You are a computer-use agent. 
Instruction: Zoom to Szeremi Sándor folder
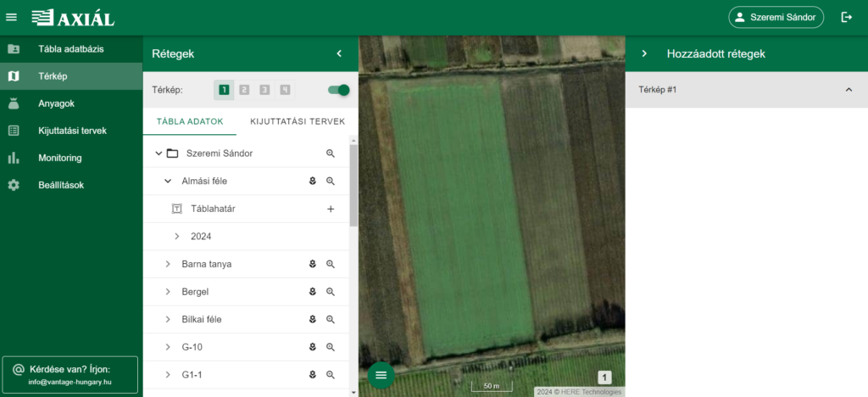coord(331,154)
